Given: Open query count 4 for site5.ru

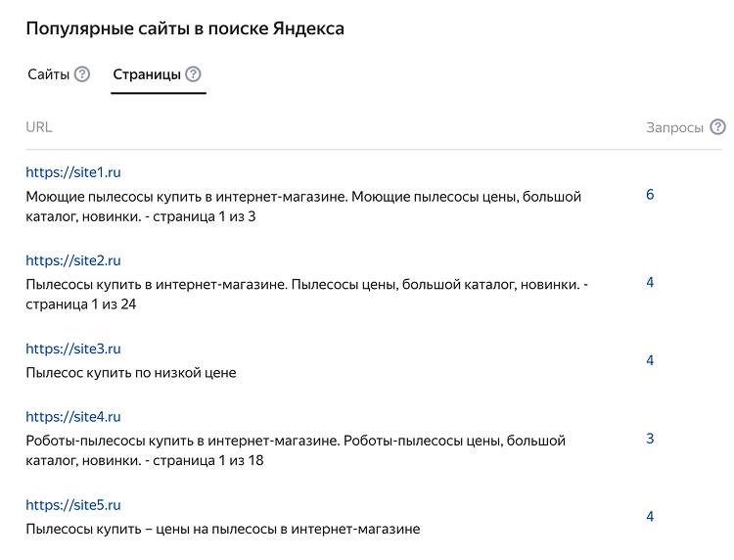Looking at the screenshot, I should 650,517.
